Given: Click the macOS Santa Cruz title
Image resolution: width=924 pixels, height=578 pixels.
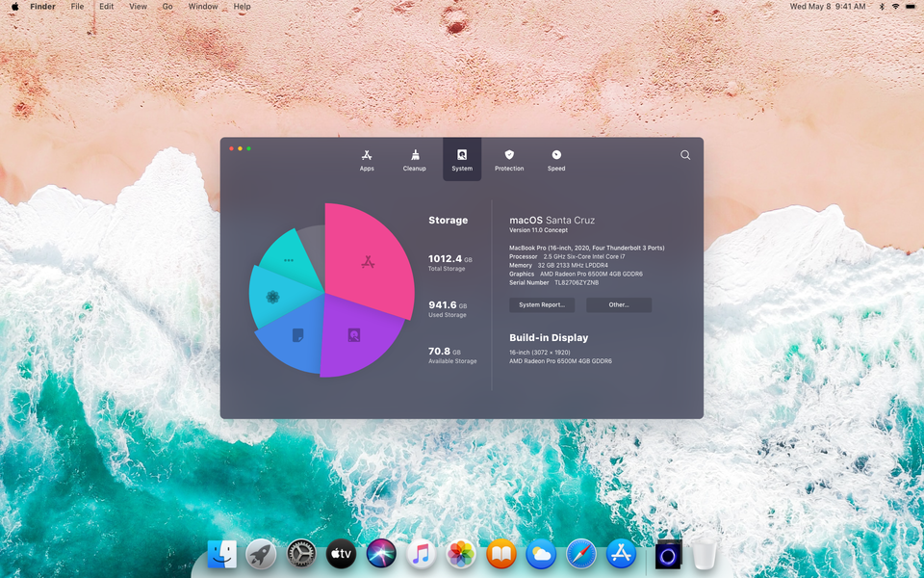Looking at the screenshot, I should coord(552,220).
